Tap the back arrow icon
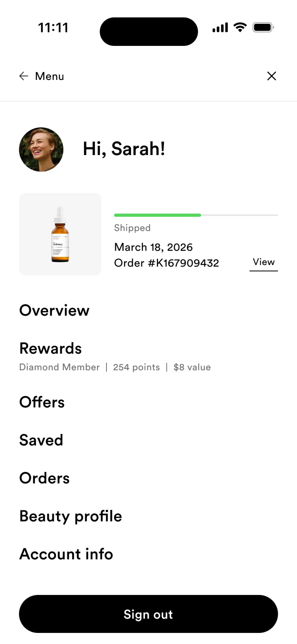Viewport: 297px width, 644px height. pos(24,76)
